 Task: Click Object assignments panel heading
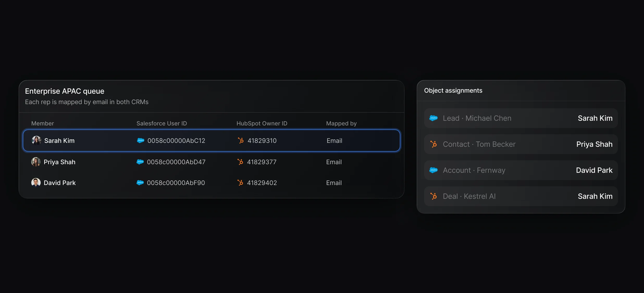pyautogui.click(x=453, y=91)
